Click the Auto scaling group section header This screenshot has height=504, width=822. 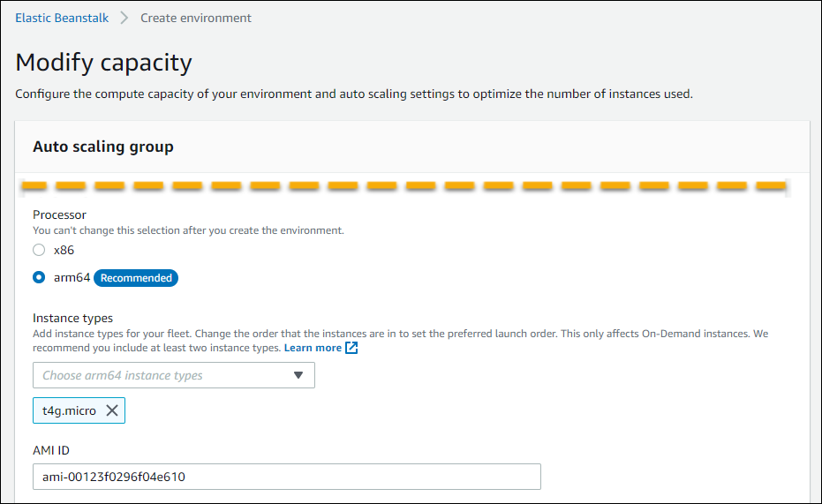point(103,147)
